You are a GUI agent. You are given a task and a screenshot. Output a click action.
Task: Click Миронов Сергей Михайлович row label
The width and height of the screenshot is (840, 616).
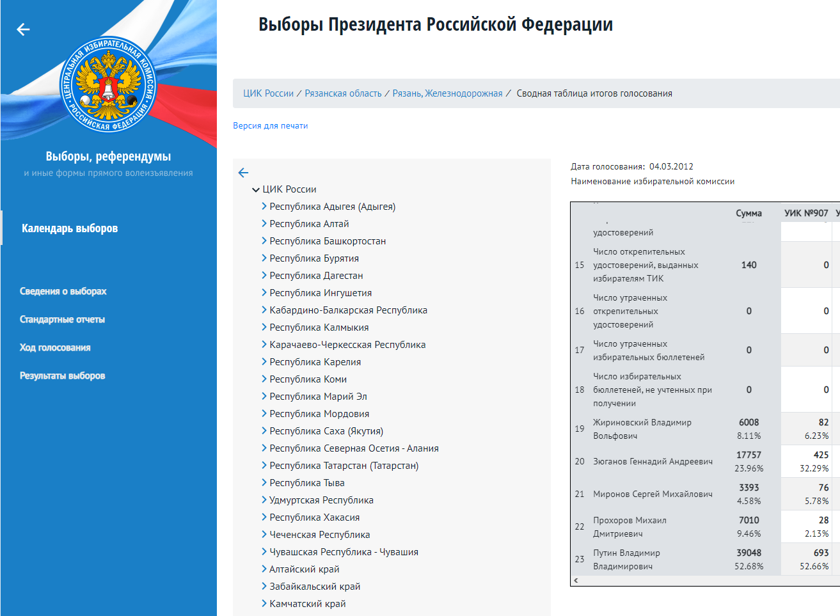point(653,494)
